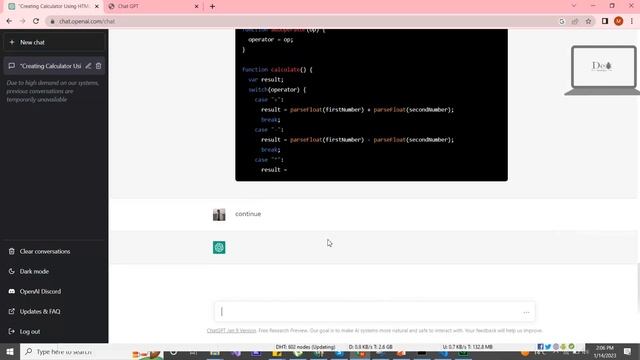The width and height of the screenshot is (640, 360).
Task: Toggle Dark mode in the sidebar
Action: coord(54,271)
